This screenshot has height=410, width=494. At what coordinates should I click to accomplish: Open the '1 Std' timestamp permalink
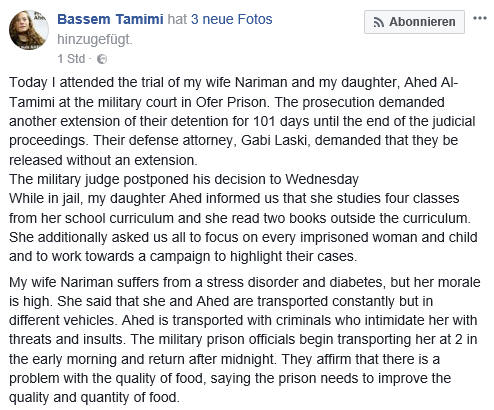click(71, 59)
